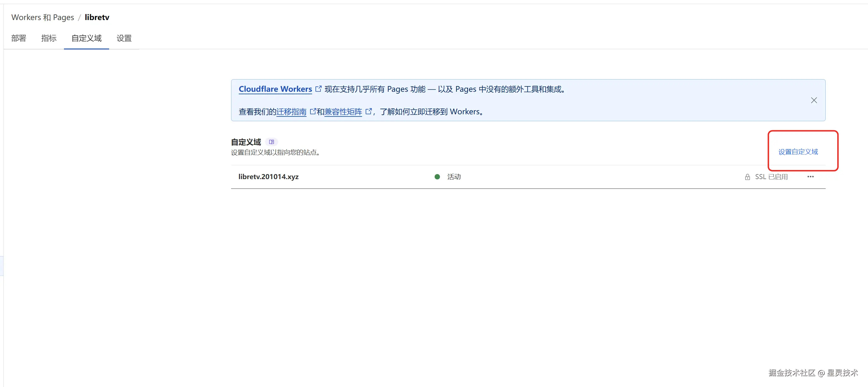Switch to the 指标 tab
Viewport: 868px width, 387px height.
coord(49,39)
